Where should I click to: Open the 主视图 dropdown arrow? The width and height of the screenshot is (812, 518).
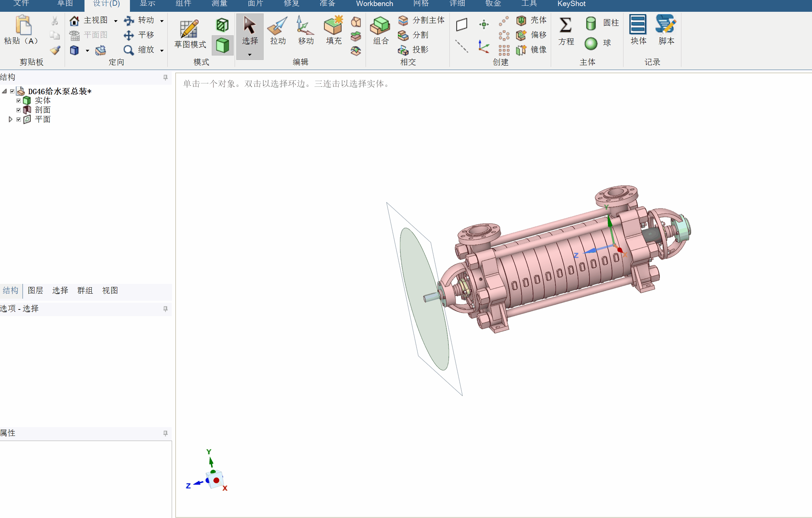pyautogui.click(x=116, y=21)
